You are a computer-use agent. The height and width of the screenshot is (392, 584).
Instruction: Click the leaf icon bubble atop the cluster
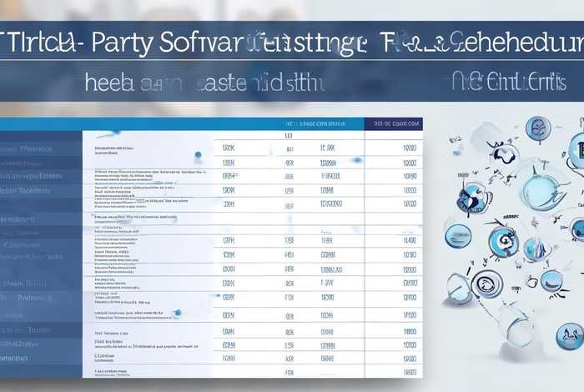pos(537,128)
